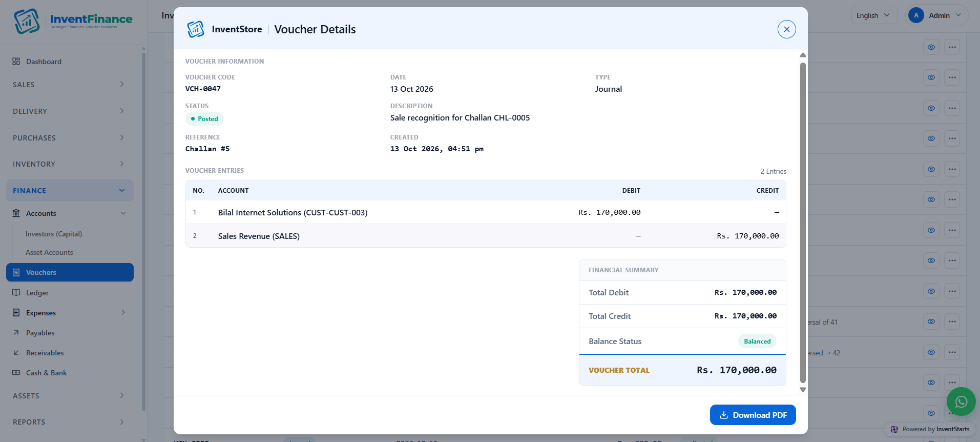Click the Receivables arrow icon
The height and width of the screenshot is (442, 980).
coord(16,353)
